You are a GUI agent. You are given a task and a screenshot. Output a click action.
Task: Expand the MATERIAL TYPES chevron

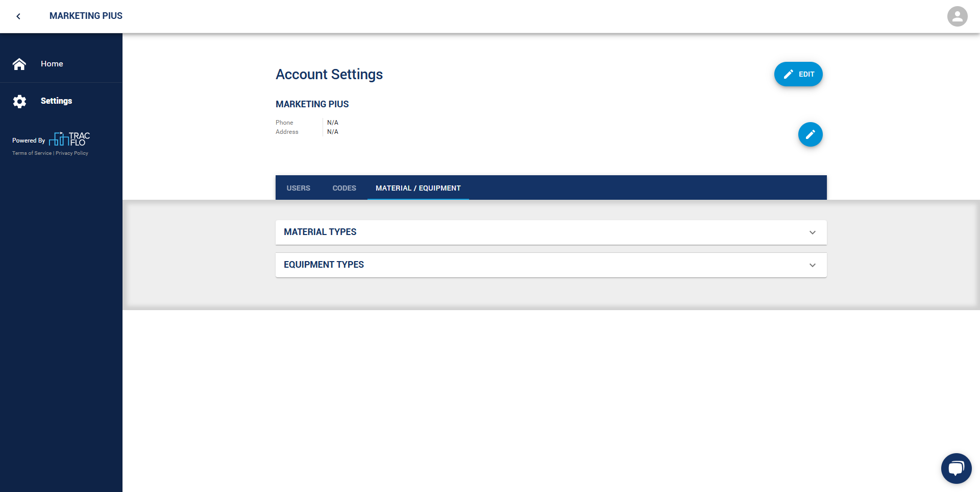pos(812,232)
